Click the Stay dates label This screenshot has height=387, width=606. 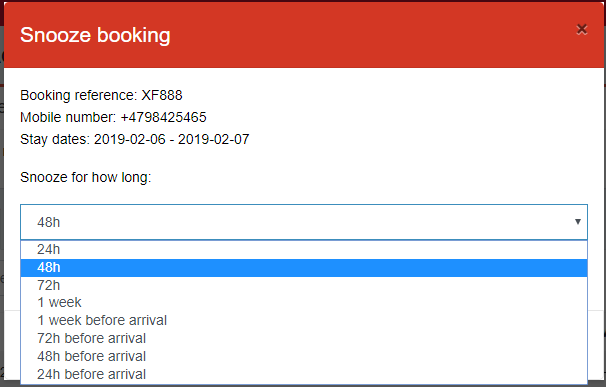tap(55, 140)
